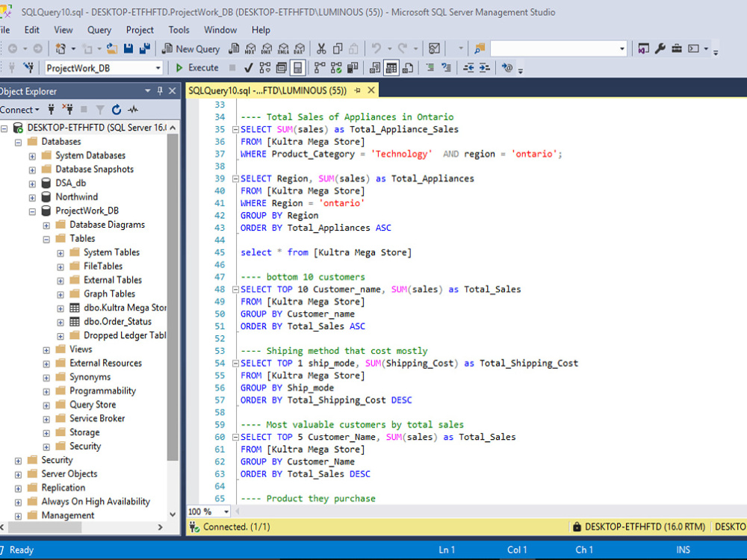Open the Edit menu
The width and height of the screenshot is (747, 560).
tap(32, 30)
